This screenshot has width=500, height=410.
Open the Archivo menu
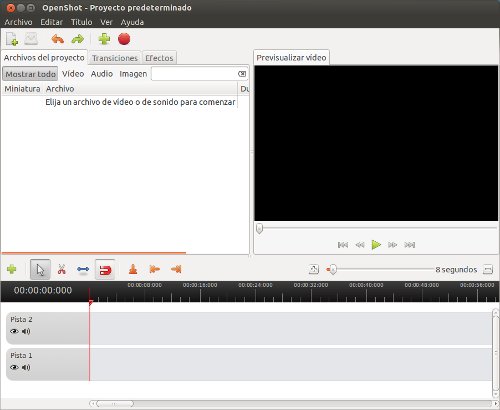pos(18,22)
